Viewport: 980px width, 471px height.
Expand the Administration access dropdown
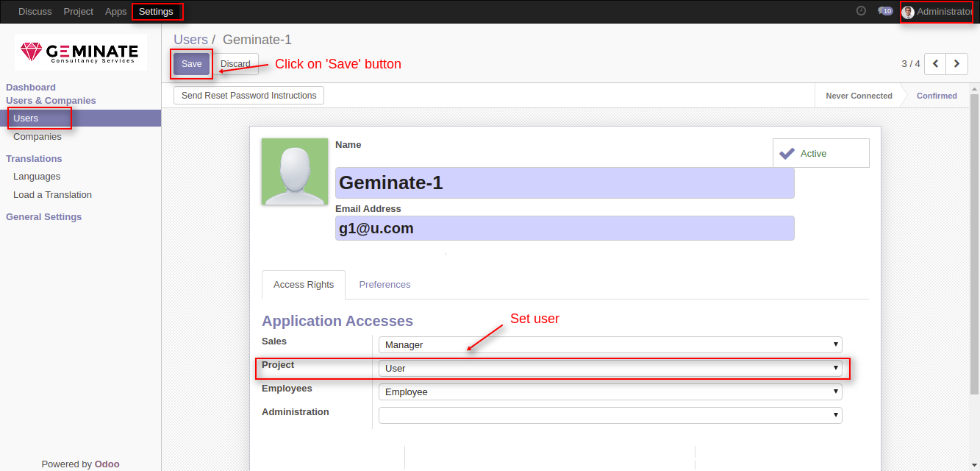(x=610, y=415)
